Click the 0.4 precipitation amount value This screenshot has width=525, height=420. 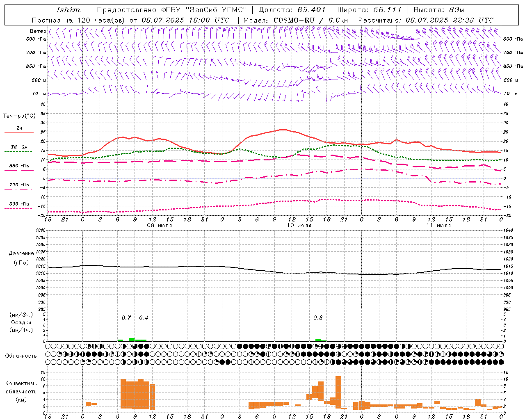[x=144, y=317]
